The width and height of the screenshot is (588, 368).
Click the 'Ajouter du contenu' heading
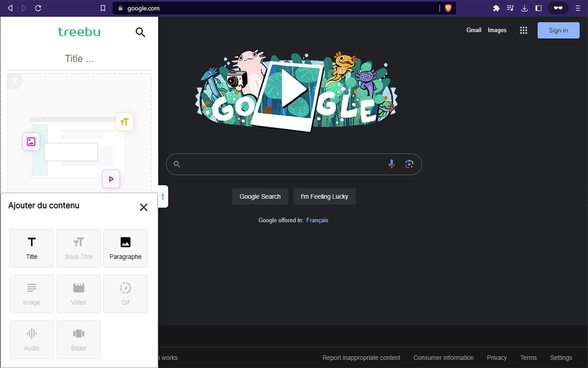tap(44, 206)
